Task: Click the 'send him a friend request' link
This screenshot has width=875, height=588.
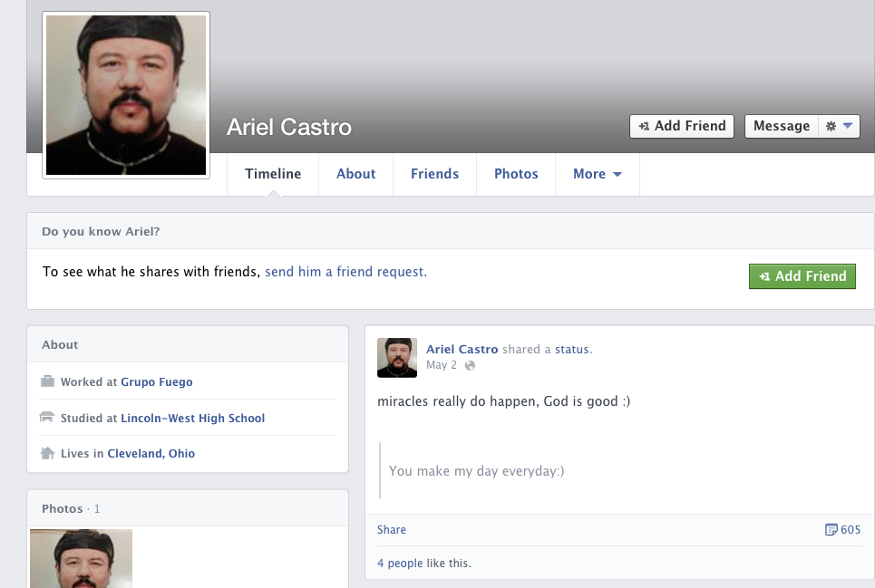Action: [345, 272]
